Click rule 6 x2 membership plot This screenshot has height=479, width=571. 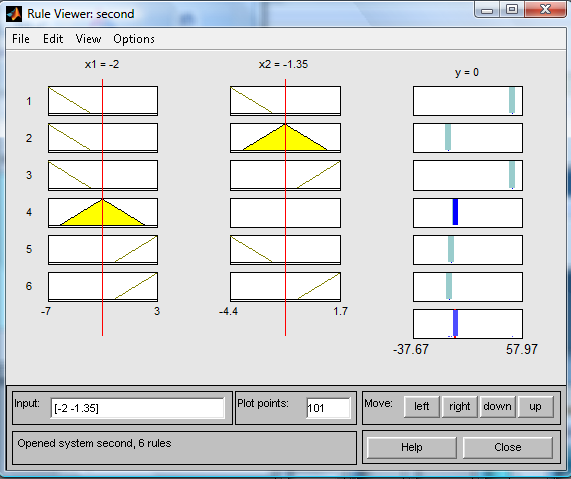click(286, 287)
